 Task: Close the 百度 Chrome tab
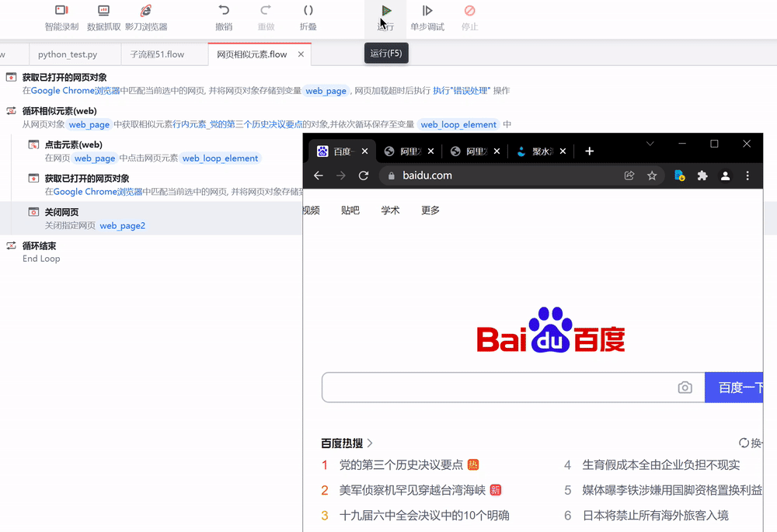pos(364,151)
